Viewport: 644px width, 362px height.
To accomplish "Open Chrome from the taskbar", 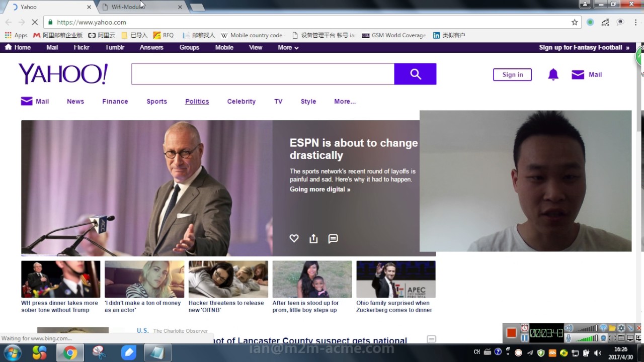I will [x=70, y=353].
